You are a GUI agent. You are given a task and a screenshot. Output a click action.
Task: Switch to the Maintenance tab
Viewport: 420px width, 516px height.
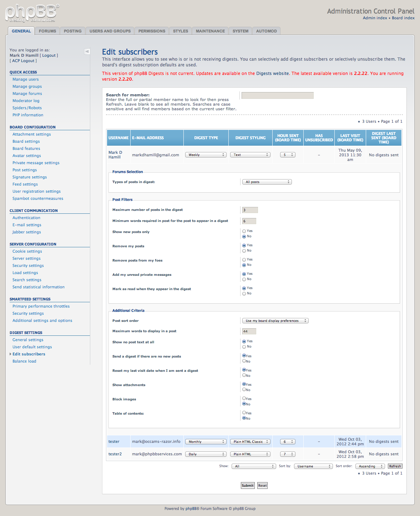click(x=210, y=31)
